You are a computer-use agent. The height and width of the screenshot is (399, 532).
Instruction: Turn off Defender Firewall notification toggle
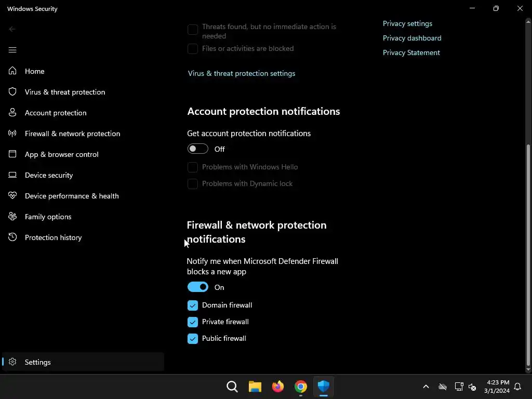(x=198, y=287)
